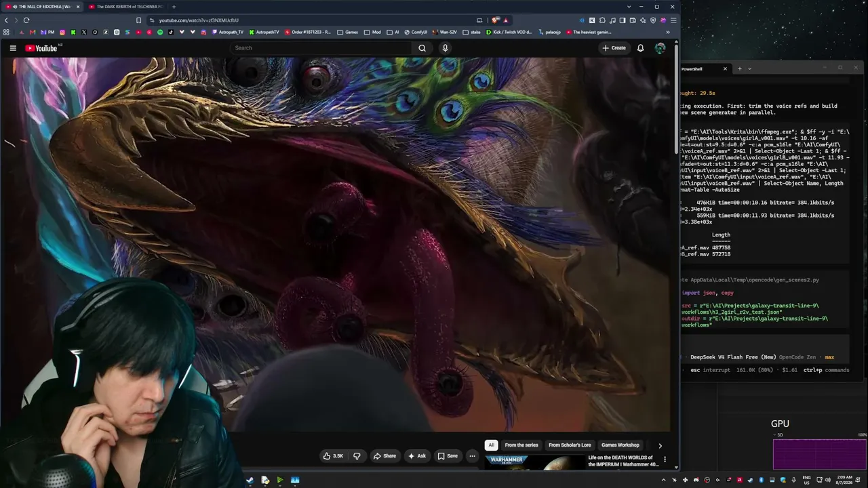Open the Steam icon in the taskbar
This screenshot has height=488, width=868.
(250, 480)
